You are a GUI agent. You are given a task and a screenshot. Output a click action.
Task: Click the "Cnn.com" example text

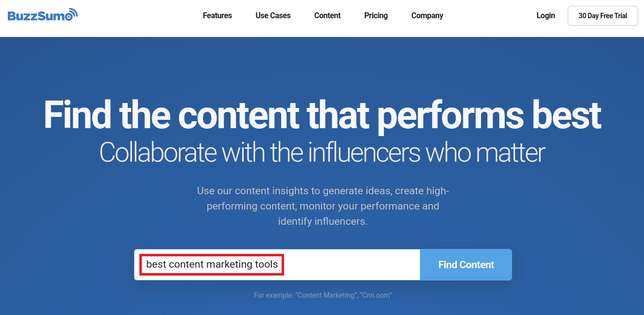click(376, 295)
